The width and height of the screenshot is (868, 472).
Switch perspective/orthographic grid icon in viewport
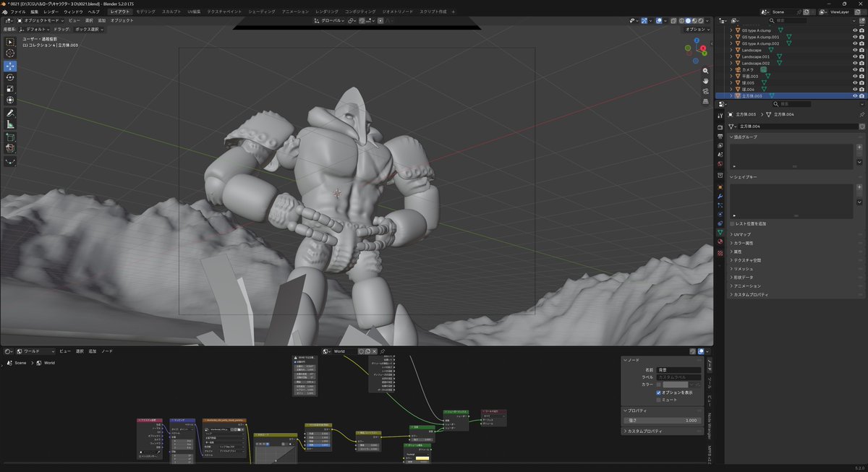pyautogui.click(x=706, y=101)
